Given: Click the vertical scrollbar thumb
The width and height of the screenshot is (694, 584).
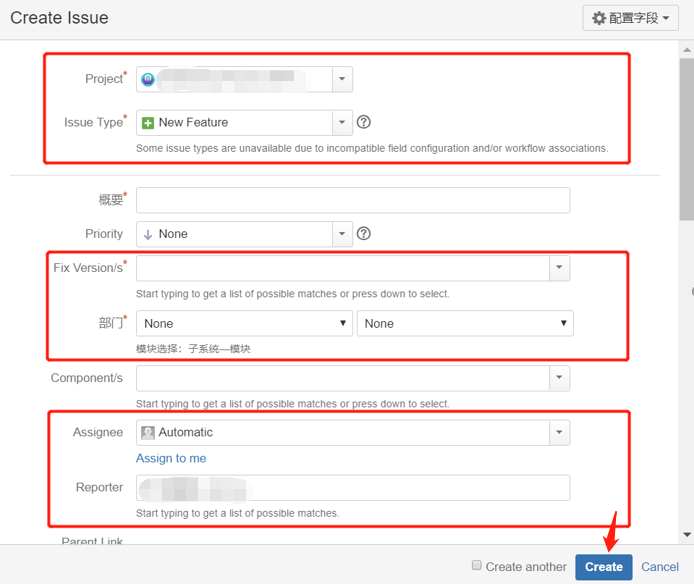Looking at the screenshot, I should 687,139.
